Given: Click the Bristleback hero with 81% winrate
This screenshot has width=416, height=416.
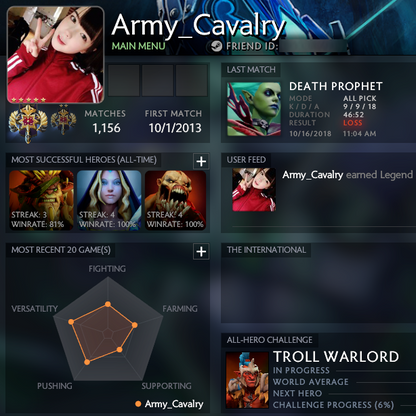Looking at the screenshot, I should pos(41,200).
